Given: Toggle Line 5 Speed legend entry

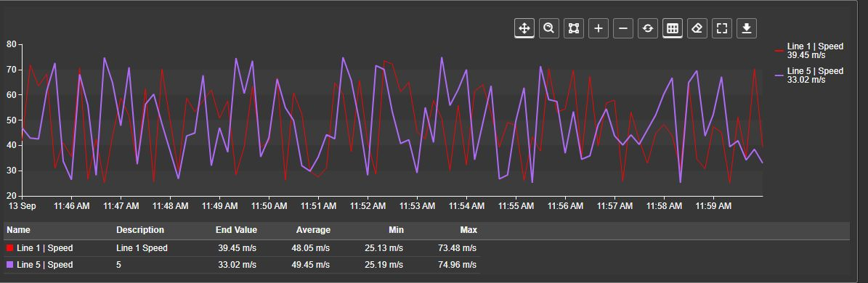Looking at the screenshot, I should pyautogui.click(x=809, y=75).
